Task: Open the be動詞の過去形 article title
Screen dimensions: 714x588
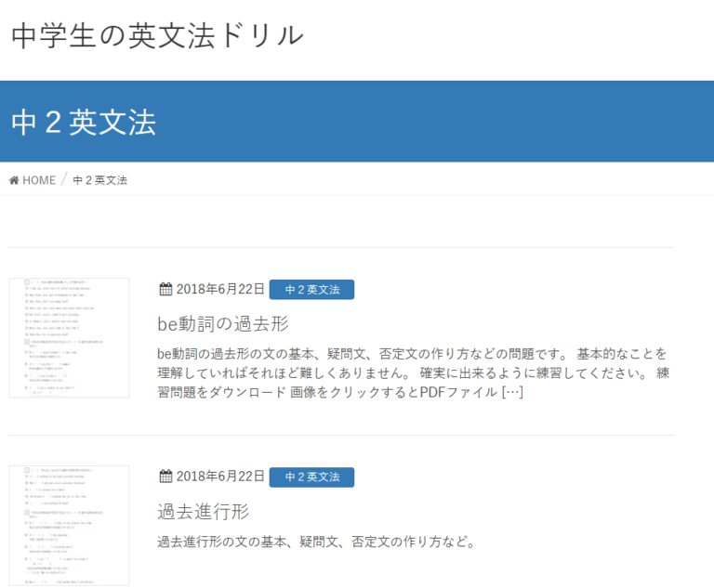Action: pyautogui.click(x=223, y=324)
